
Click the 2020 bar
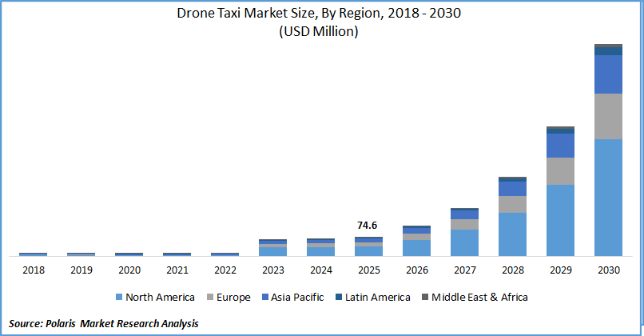[x=129, y=254]
